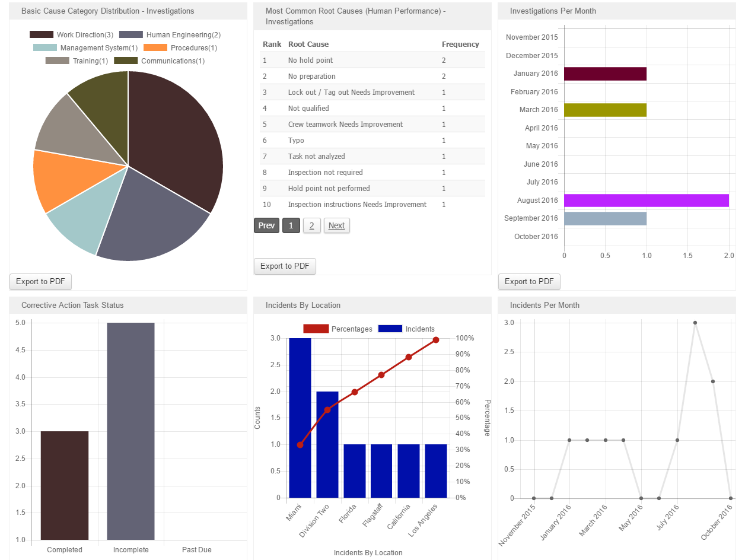Click the August 2016 investigations bar
This screenshot has width=745, height=560.
pos(646,201)
